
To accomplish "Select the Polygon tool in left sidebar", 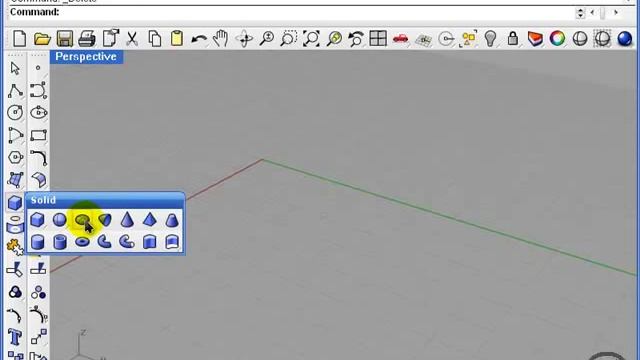I will click(x=15, y=158).
